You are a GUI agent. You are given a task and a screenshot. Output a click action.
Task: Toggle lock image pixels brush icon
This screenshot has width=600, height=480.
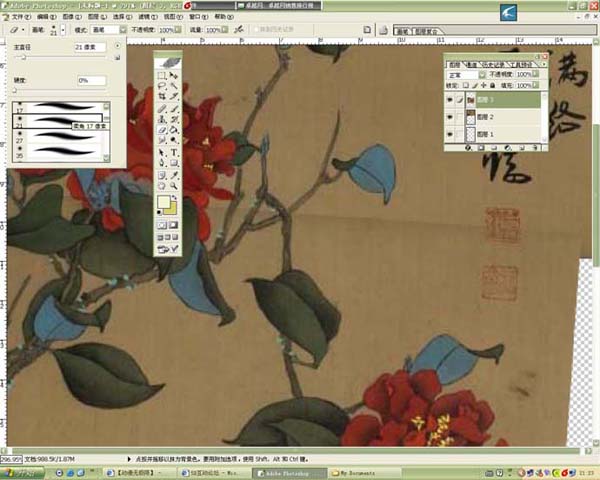475,85
